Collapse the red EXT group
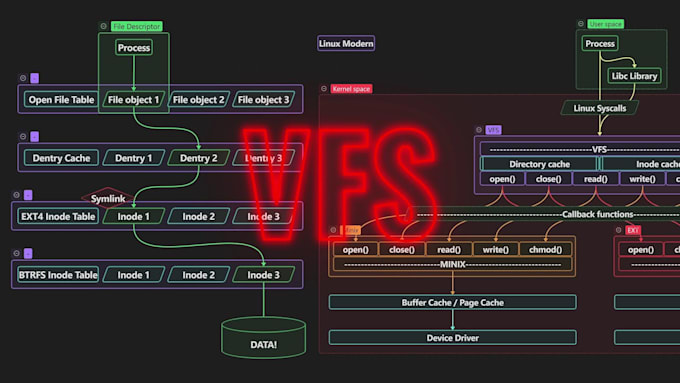This screenshot has height=383, width=680. tap(618, 230)
